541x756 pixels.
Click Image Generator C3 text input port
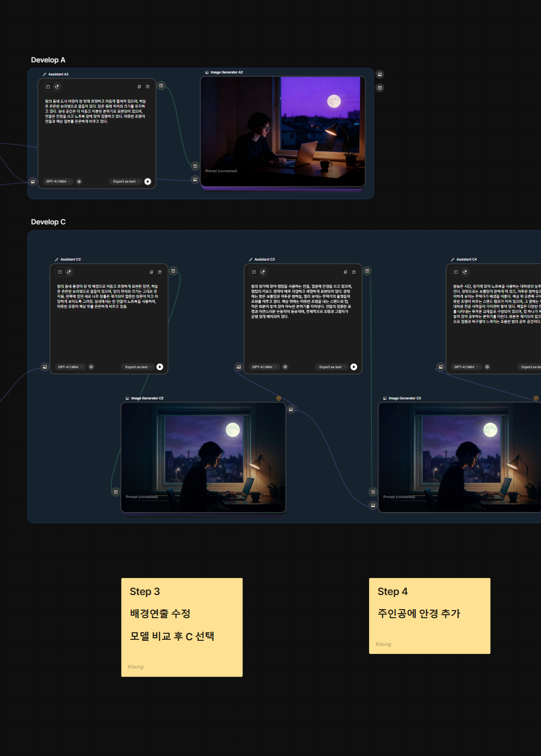point(373,492)
